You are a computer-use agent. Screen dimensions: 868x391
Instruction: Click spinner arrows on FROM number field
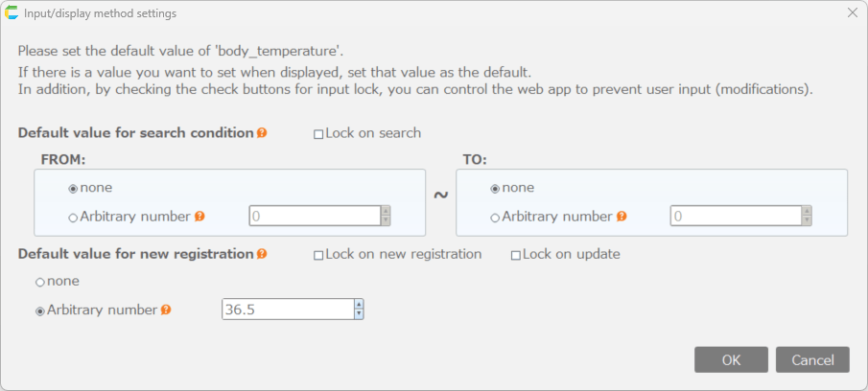click(386, 216)
